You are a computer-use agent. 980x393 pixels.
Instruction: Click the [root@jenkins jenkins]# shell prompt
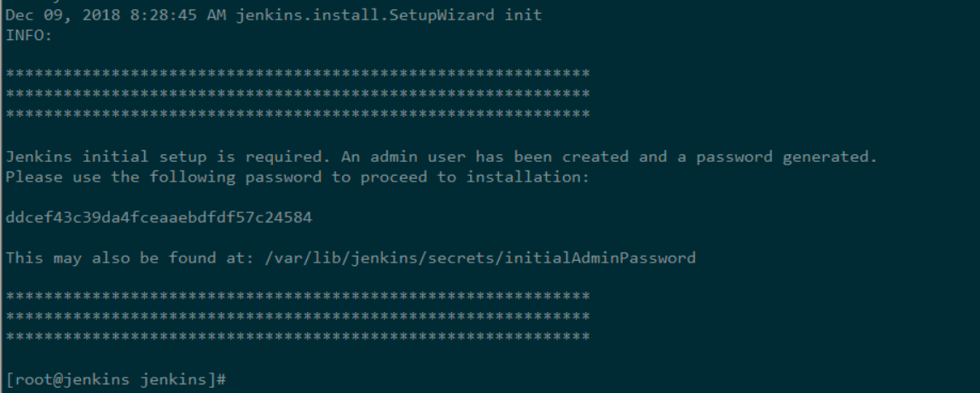click(115, 379)
